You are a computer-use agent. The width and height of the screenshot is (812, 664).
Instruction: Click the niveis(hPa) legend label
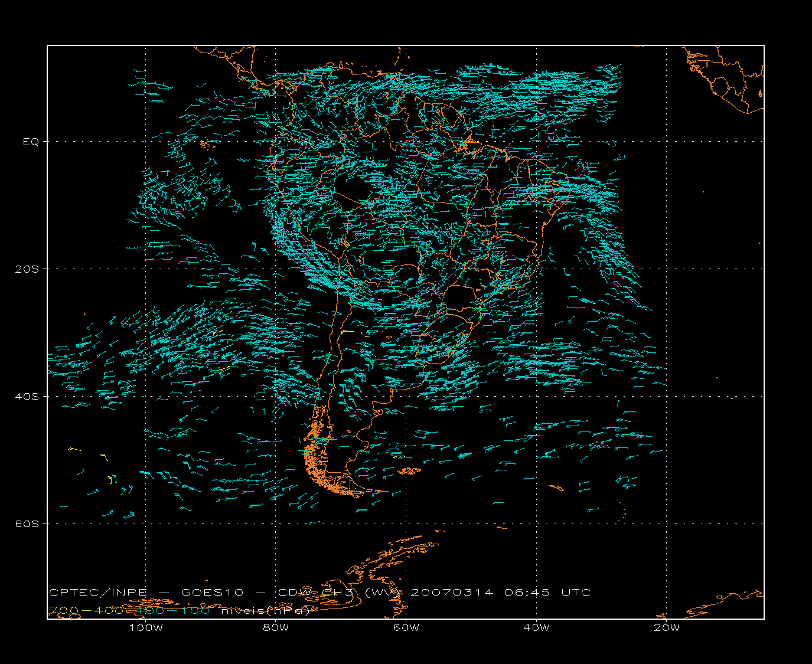click(266, 610)
